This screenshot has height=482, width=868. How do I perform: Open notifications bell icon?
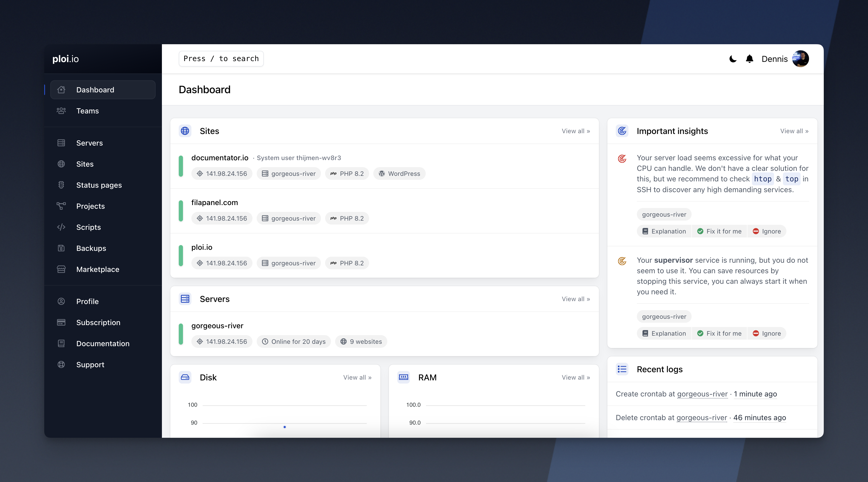pyautogui.click(x=749, y=59)
